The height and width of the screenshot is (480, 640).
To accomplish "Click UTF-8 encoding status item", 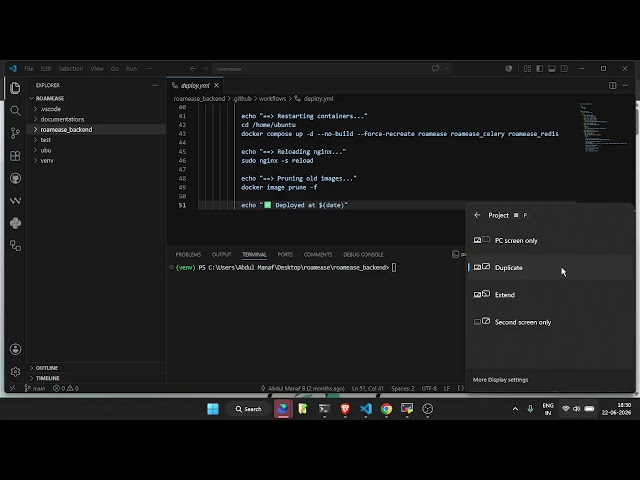I will pyautogui.click(x=429, y=388).
